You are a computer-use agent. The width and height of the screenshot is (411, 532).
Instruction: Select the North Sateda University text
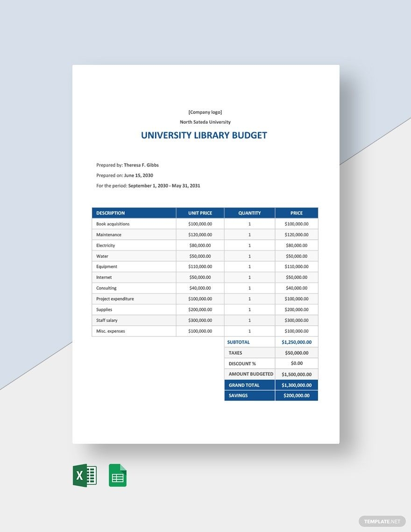pyautogui.click(x=205, y=122)
